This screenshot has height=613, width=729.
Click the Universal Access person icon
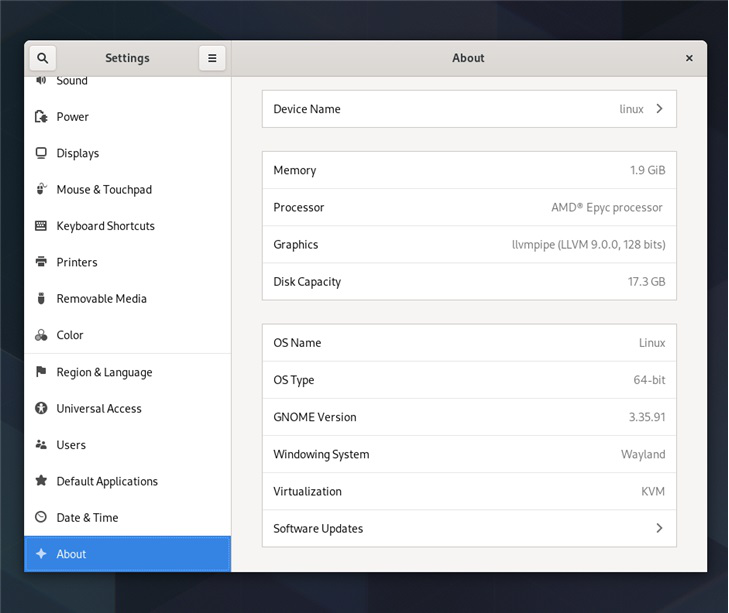coord(41,408)
